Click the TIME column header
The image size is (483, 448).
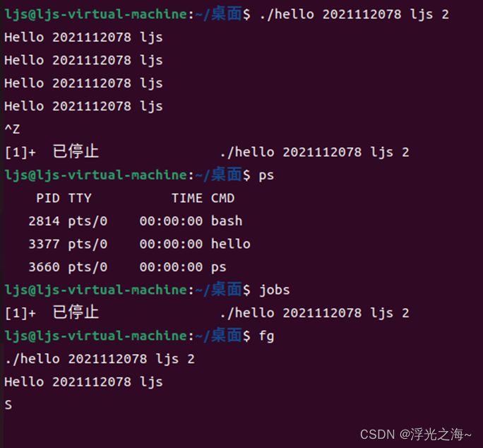click(187, 198)
